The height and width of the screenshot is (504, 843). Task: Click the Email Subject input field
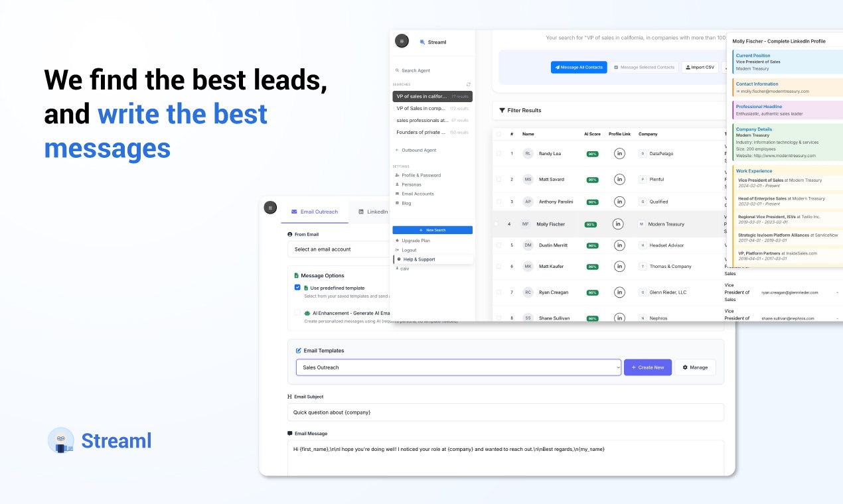[x=505, y=412]
